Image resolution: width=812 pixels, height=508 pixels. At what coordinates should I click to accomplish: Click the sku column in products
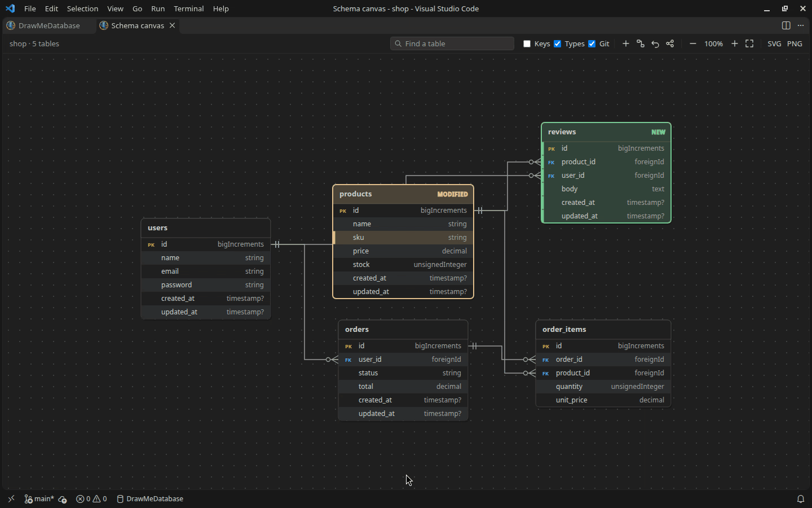pos(403,238)
